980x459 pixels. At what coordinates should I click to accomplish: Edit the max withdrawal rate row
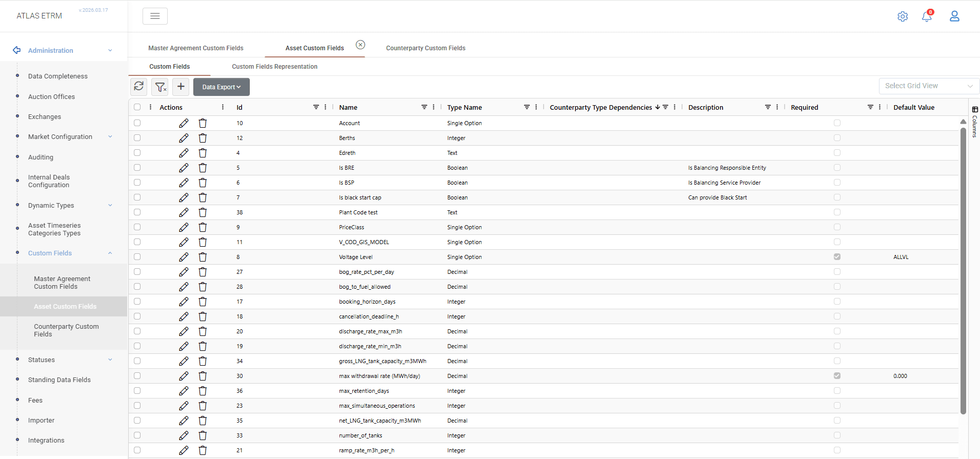[x=184, y=376]
